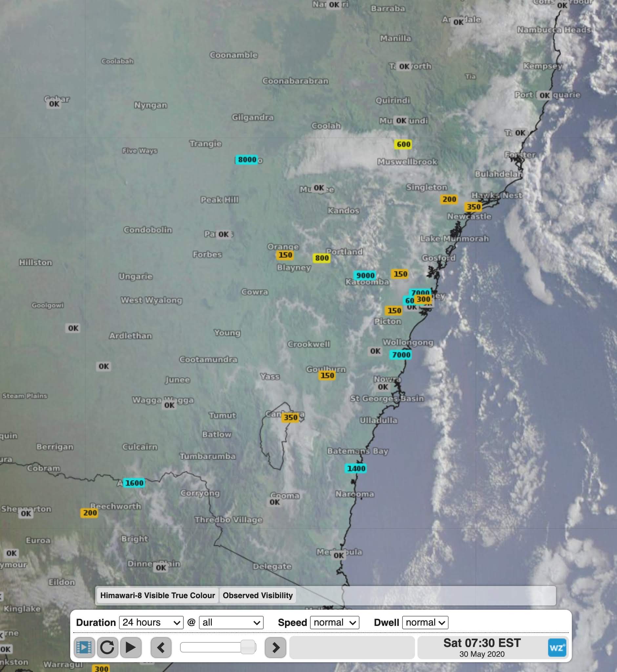Image resolution: width=617 pixels, height=672 pixels.
Task: Toggle the Observed Visibility layer
Action: [257, 596]
